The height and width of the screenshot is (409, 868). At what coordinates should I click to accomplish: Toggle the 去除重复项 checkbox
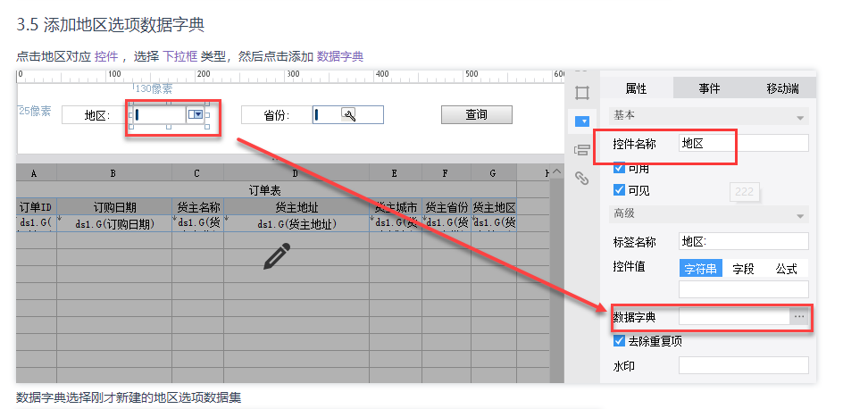(620, 341)
